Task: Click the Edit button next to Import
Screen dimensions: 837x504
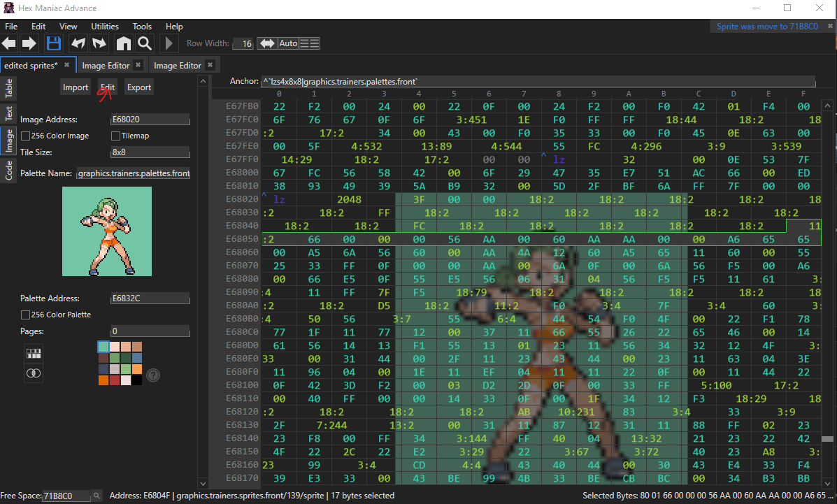Action: (107, 87)
